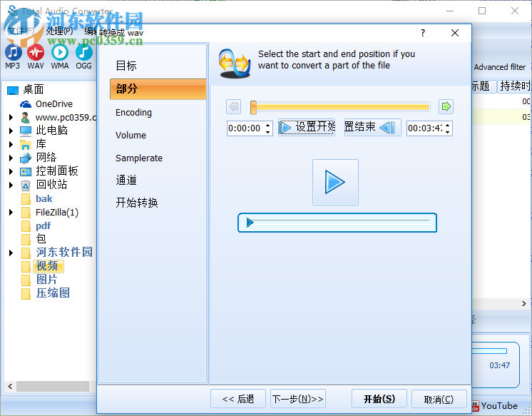Expand the www.pc0359 user node
Viewport: 532px width, 416px height.
click(11, 118)
